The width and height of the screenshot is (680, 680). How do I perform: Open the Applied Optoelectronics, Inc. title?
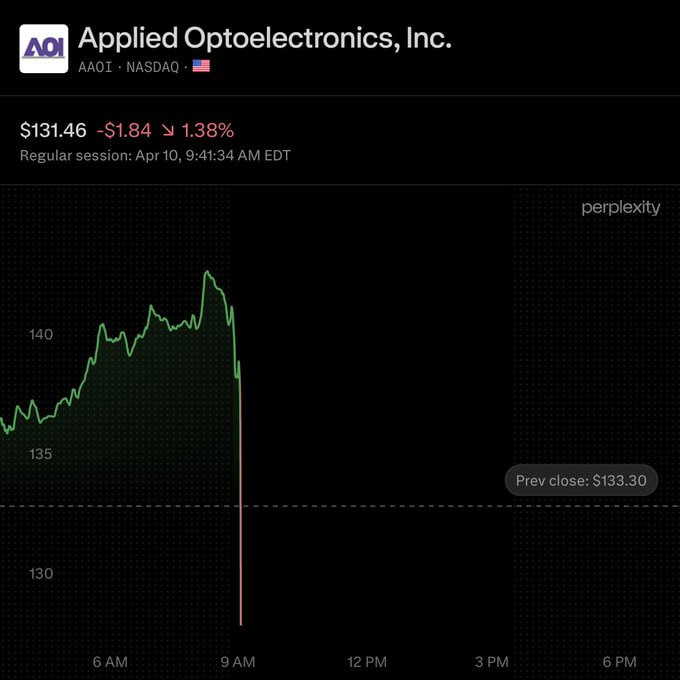265,38
